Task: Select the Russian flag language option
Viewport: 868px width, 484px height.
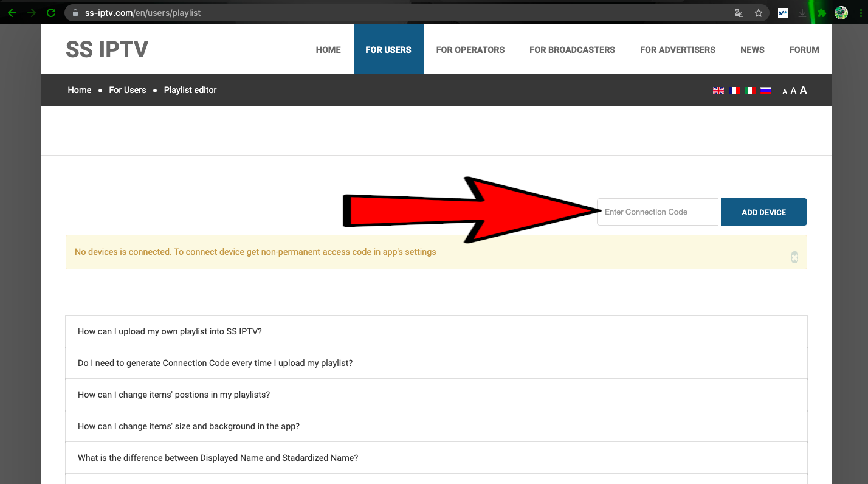Action: [766, 91]
